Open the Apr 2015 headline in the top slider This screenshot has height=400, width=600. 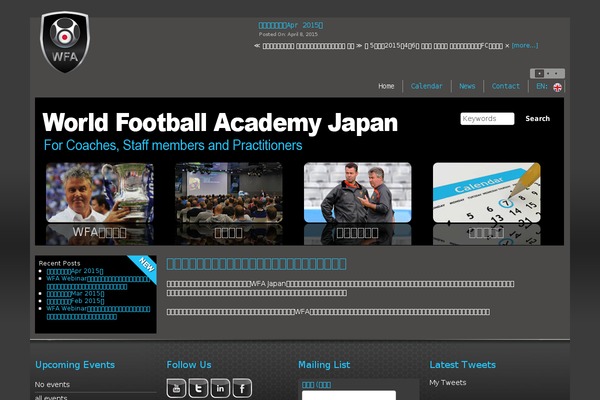coord(291,25)
